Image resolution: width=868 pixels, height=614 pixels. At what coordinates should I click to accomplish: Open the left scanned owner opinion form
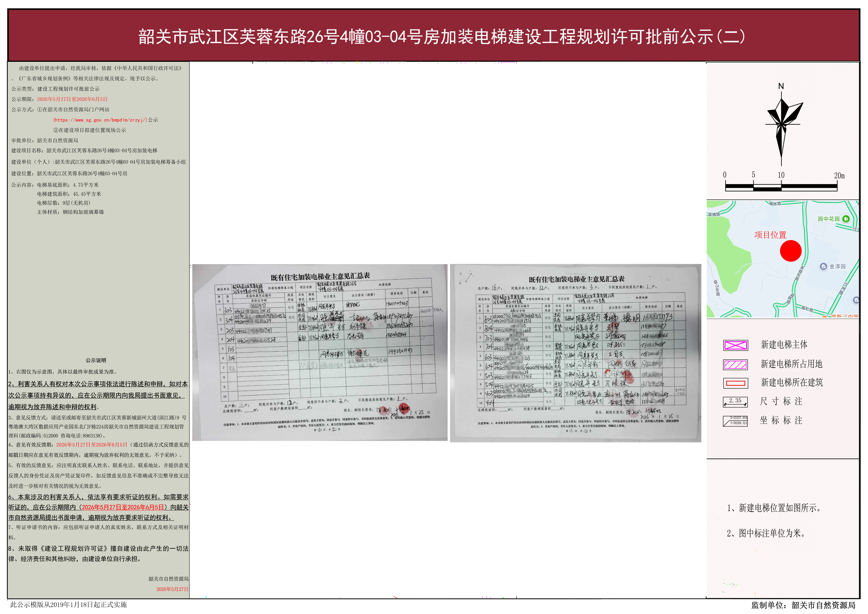320,352
